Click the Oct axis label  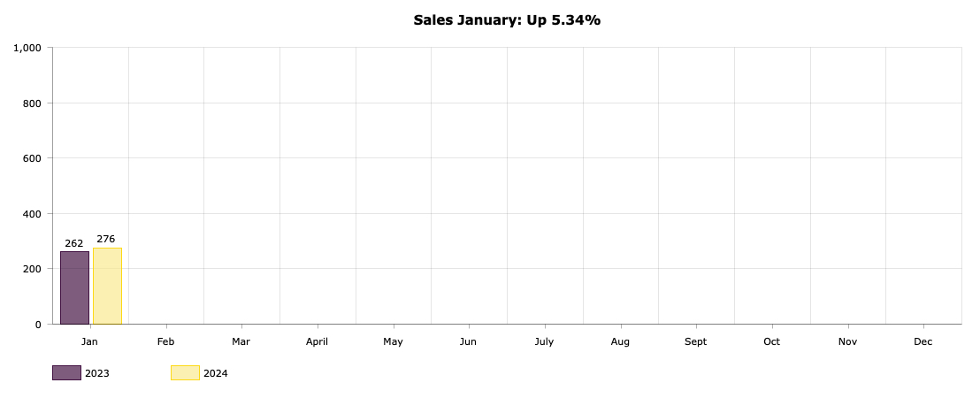tap(772, 341)
